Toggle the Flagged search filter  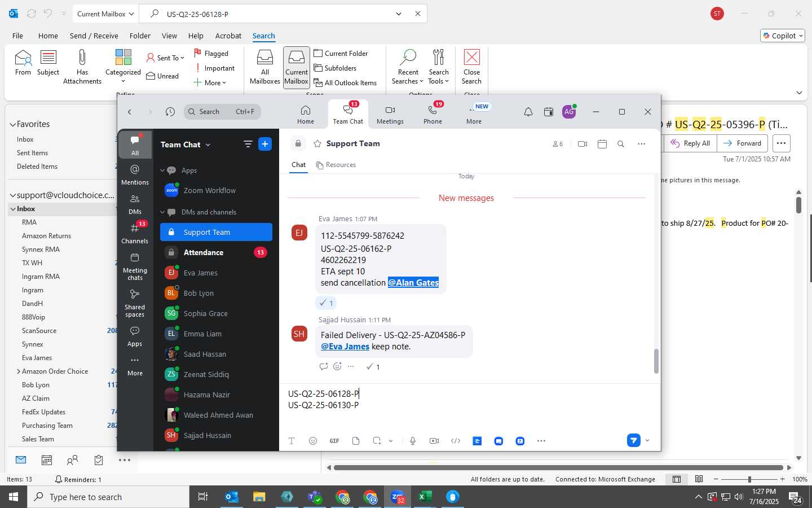click(x=211, y=53)
